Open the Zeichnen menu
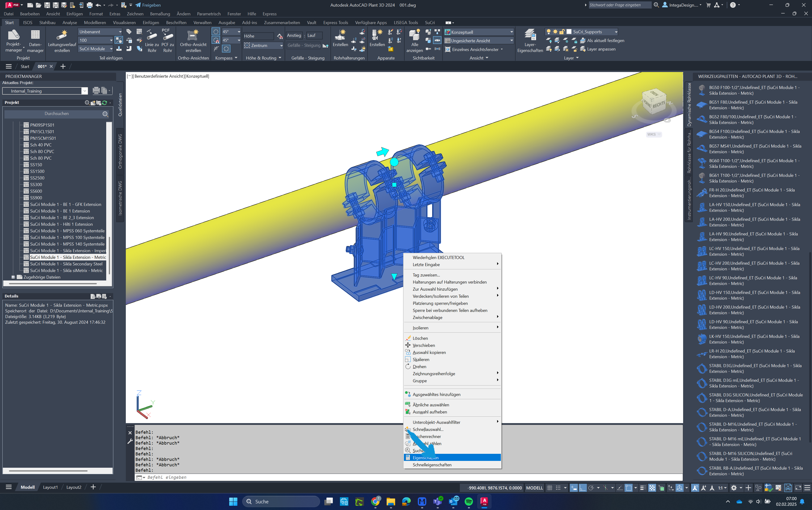This screenshot has width=812, height=510. pos(135,14)
